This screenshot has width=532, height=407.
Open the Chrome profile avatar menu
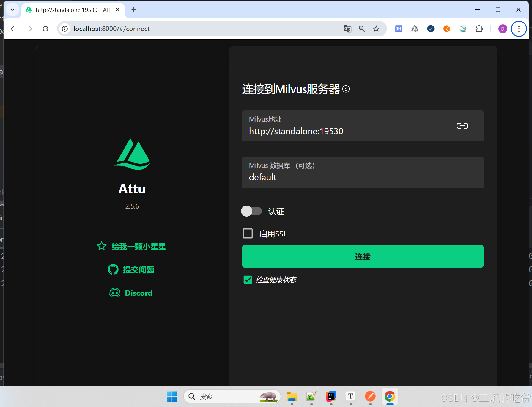click(502, 29)
